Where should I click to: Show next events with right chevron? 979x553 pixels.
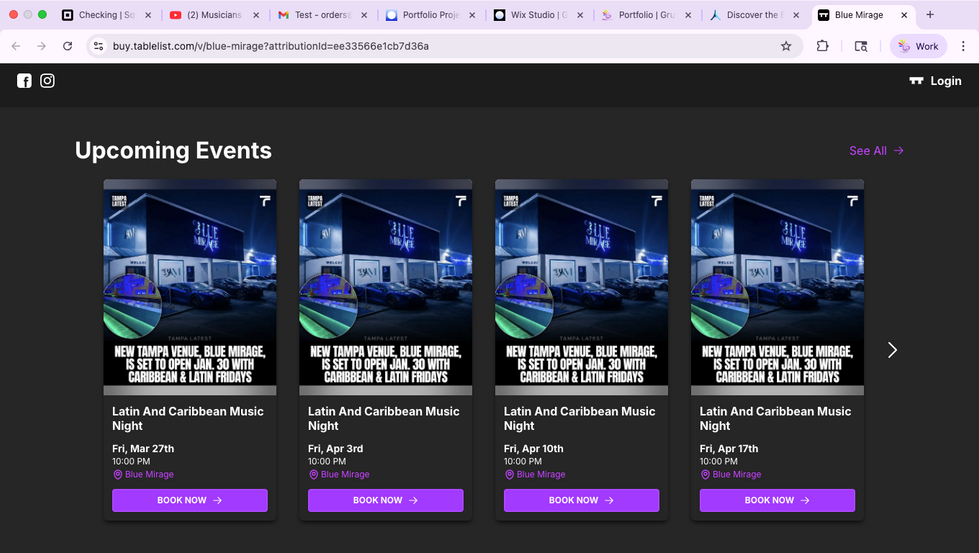[892, 350]
